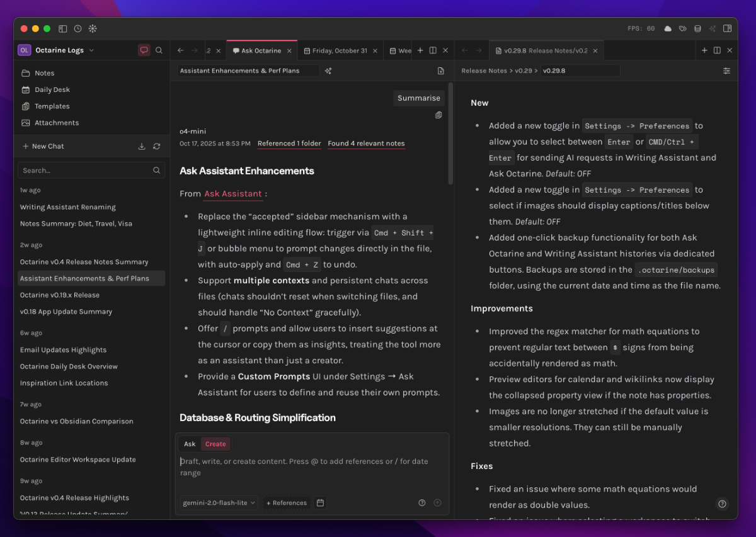Image resolution: width=756 pixels, height=537 pixels.
Task: Click the copy response icon below Summarise
Action: (438, 115)
